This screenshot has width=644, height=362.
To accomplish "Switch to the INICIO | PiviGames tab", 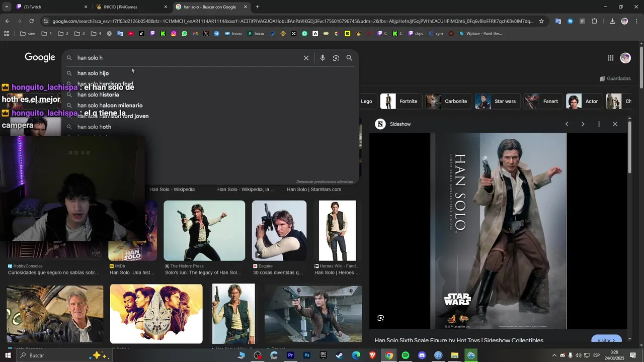I will click(131, 7).
